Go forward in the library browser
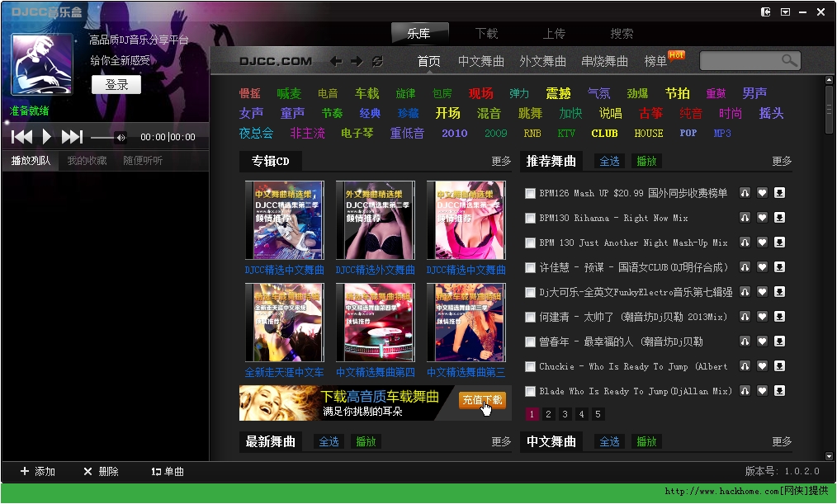Screen dimensions: 837x504 tap(357, 61)
